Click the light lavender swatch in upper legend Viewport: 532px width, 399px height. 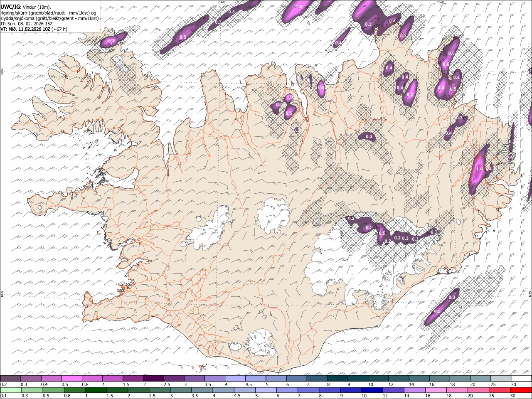[x=235, y=379]
